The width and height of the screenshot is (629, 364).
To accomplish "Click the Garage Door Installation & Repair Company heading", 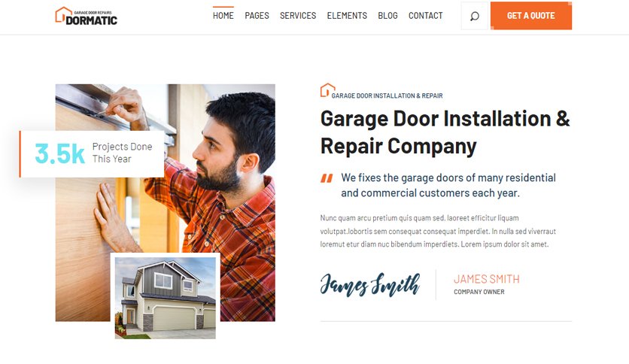I will [x=445, y=132].
